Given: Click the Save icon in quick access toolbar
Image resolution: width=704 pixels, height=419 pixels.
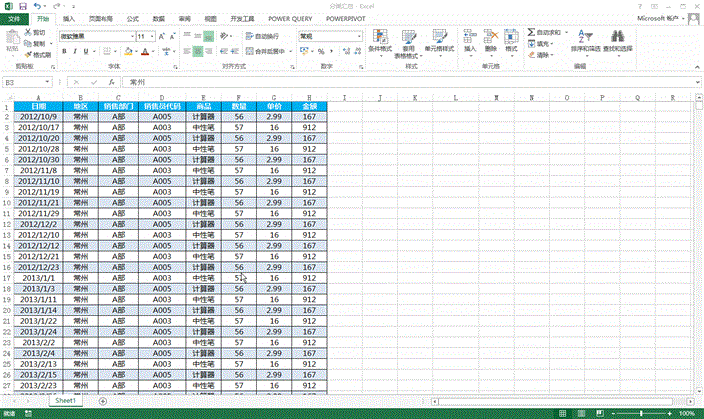Looking at the screenshot, I should point(20,6).
